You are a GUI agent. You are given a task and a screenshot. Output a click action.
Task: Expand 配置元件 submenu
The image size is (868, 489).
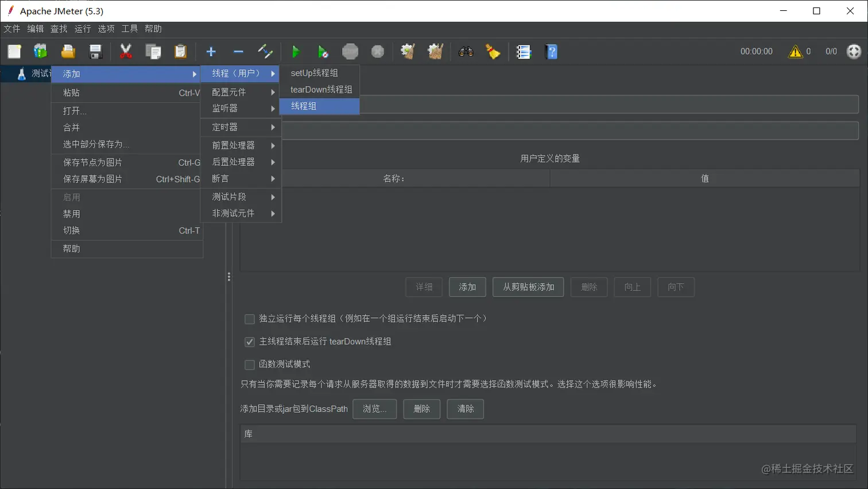[241, 92]
